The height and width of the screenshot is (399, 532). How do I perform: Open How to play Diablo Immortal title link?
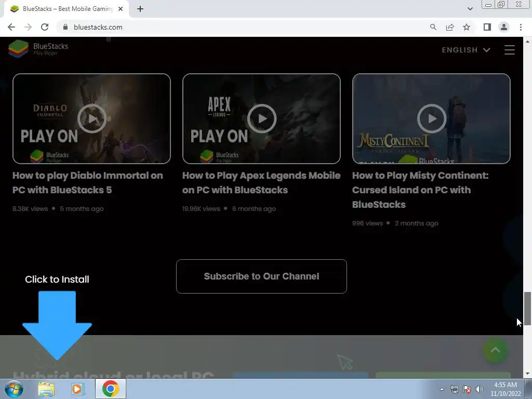tap(87, 182)
